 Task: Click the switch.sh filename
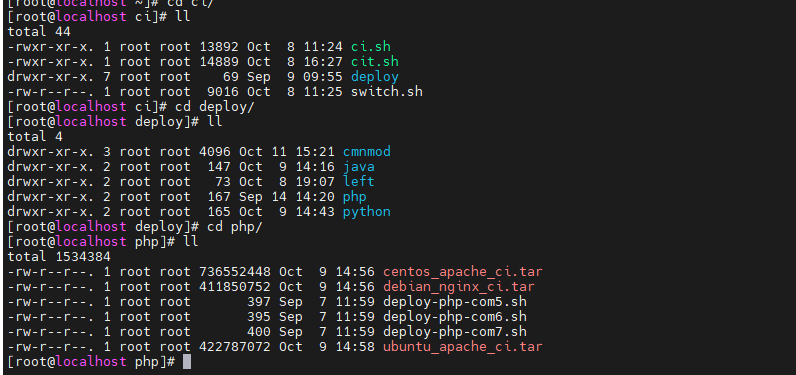point(387,92)
